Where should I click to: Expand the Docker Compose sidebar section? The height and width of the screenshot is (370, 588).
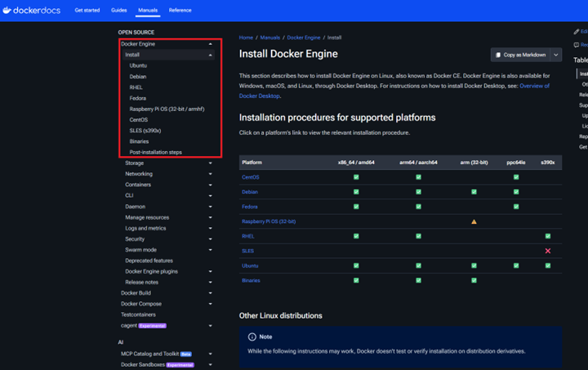(211, 304)
